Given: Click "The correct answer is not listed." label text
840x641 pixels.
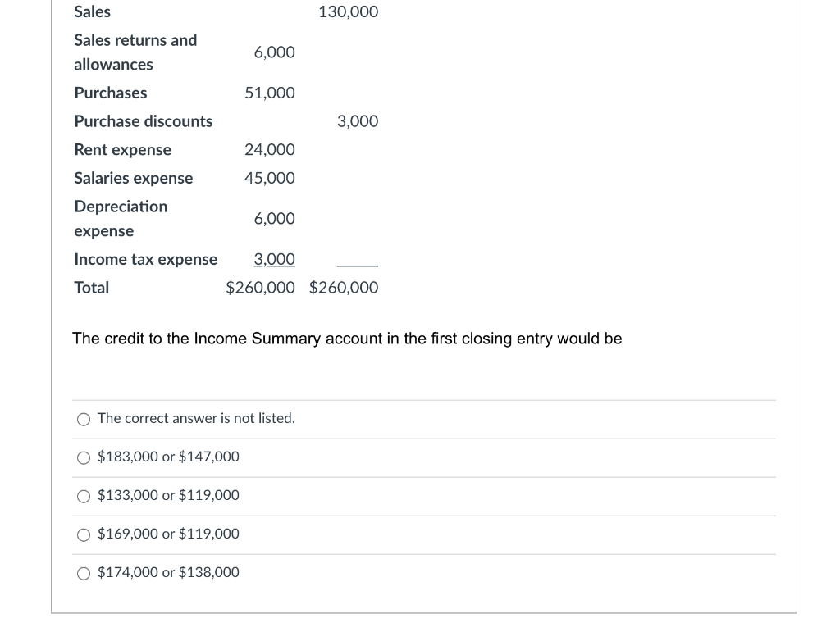Looking at the screenshot, I should [x=196, y=418].
